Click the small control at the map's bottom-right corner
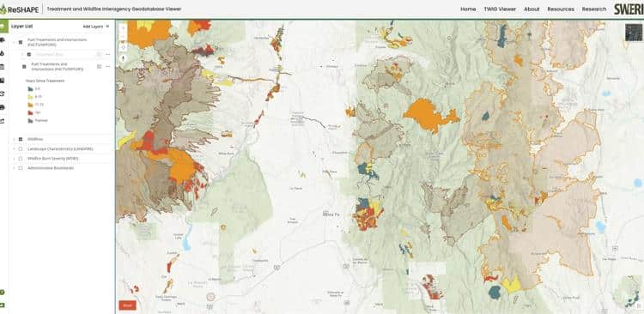 coord(638,305)
